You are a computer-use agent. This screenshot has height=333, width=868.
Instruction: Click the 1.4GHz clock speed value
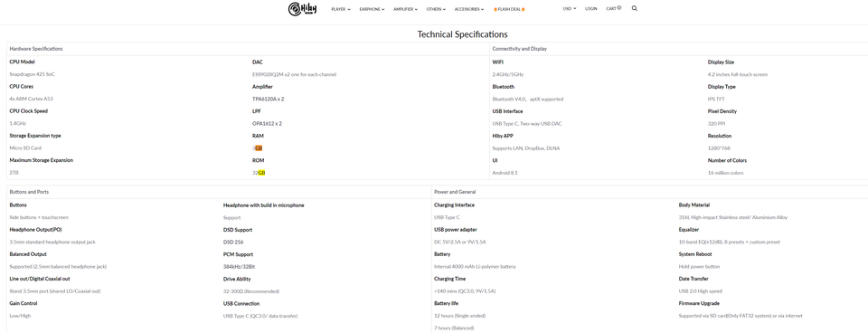pyautogui.click(x=18, y=124)
